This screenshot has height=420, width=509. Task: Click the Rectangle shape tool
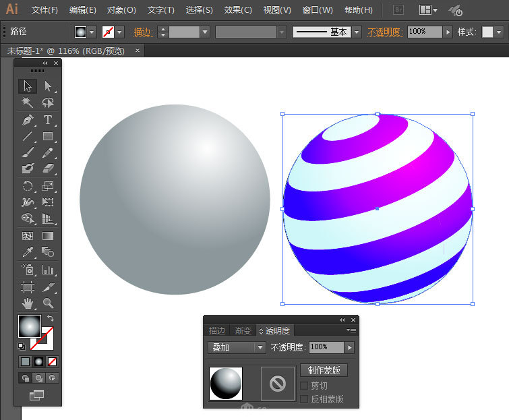(48, 136)
